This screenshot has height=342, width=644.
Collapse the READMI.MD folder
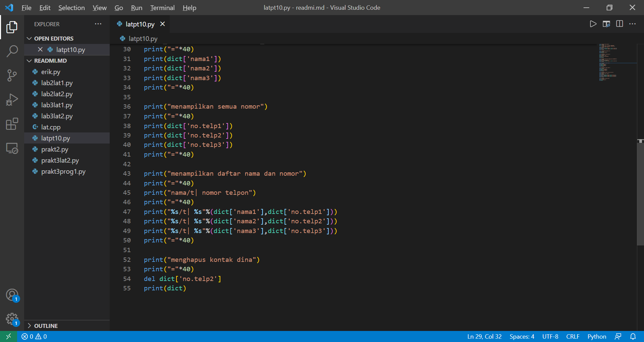tap(29, 61)
